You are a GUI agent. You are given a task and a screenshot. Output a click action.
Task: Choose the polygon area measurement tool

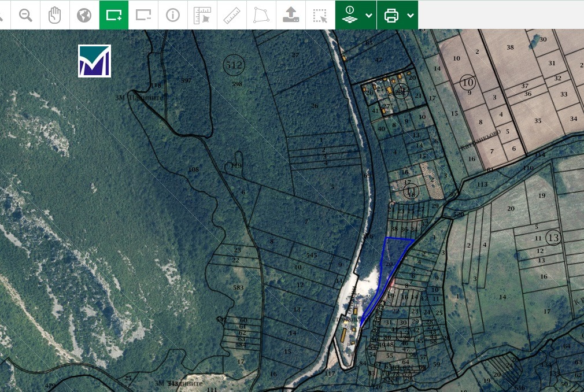tap(261, 15)
